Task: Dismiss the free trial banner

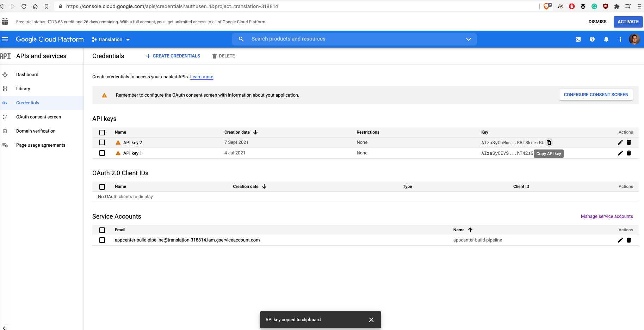Action: 597,22
